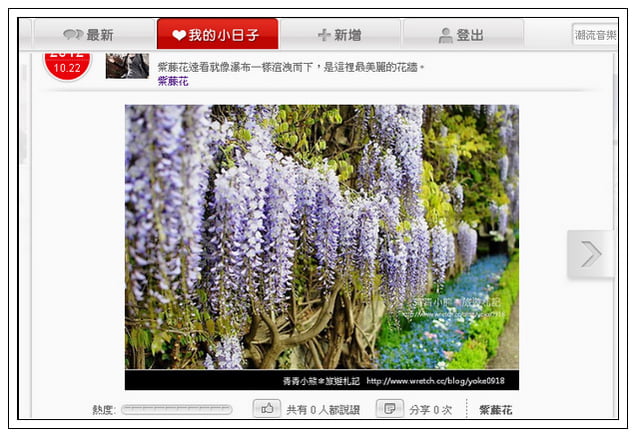
Task: Click the 分享 0 次 text
Action: click(430, 410)
